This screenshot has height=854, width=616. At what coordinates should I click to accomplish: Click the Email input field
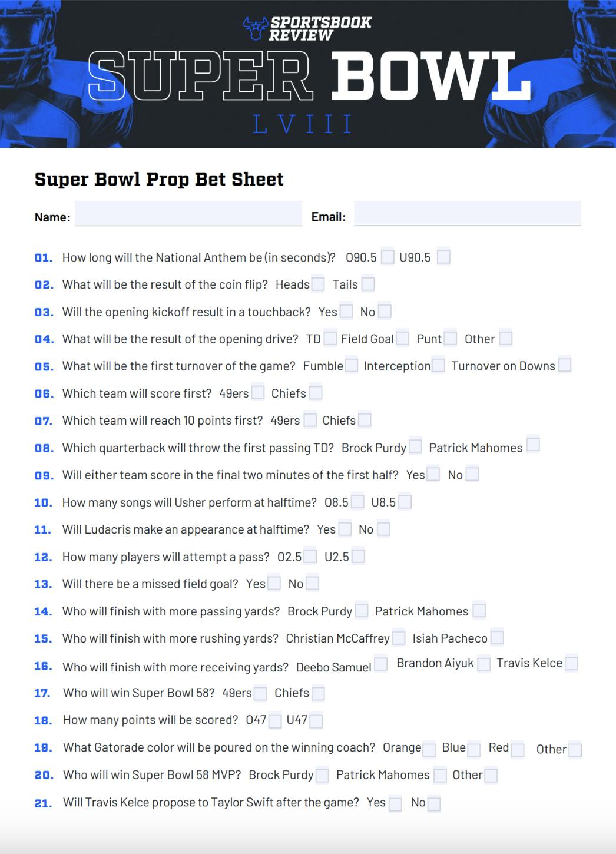tap(467, 213)
